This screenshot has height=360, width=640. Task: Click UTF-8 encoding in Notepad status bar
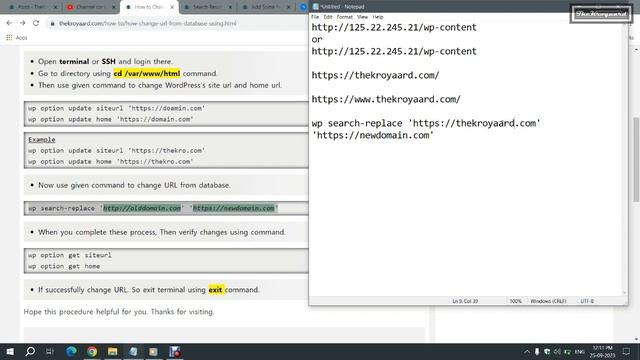coord(587,301)
